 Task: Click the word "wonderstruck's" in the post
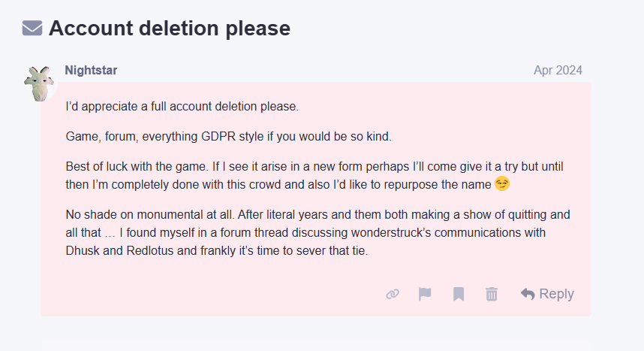pos(377,232)
